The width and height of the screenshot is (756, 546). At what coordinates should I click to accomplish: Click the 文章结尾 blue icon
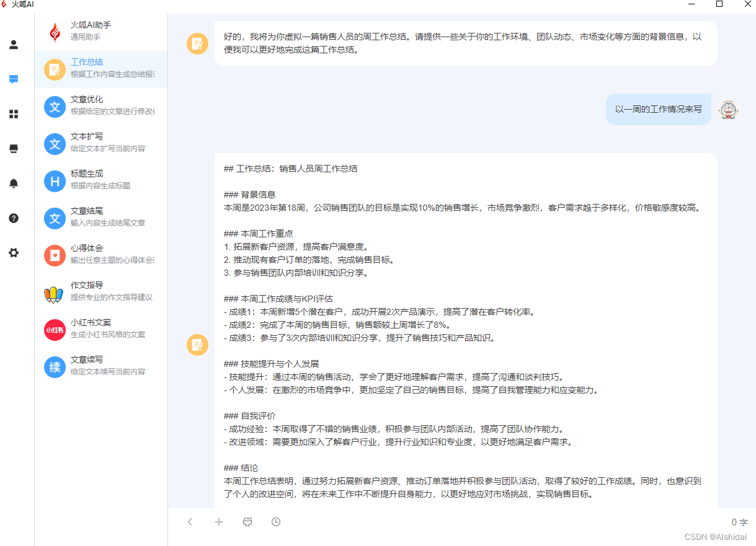(55, 218)
